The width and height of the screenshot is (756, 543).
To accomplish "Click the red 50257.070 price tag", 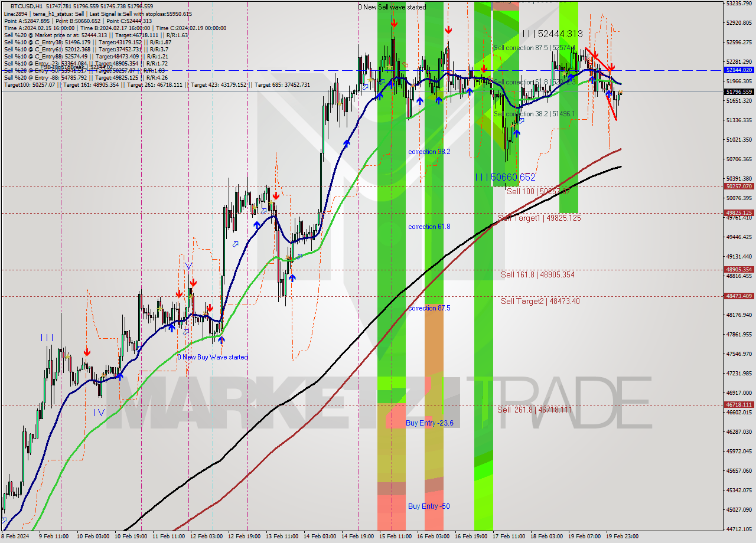I will (x=739, y=186).
